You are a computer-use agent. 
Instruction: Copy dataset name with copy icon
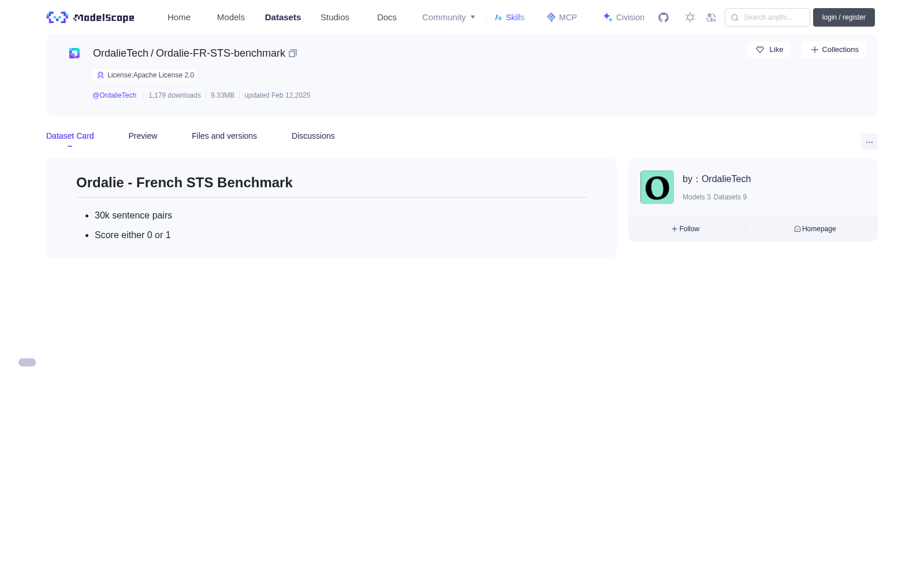click(x=293, y=53)
